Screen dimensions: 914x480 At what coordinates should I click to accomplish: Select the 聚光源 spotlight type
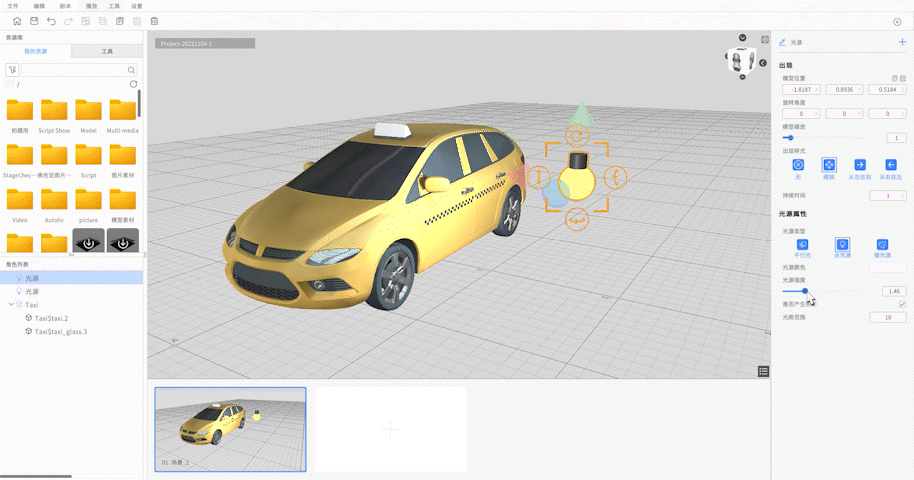882,244
